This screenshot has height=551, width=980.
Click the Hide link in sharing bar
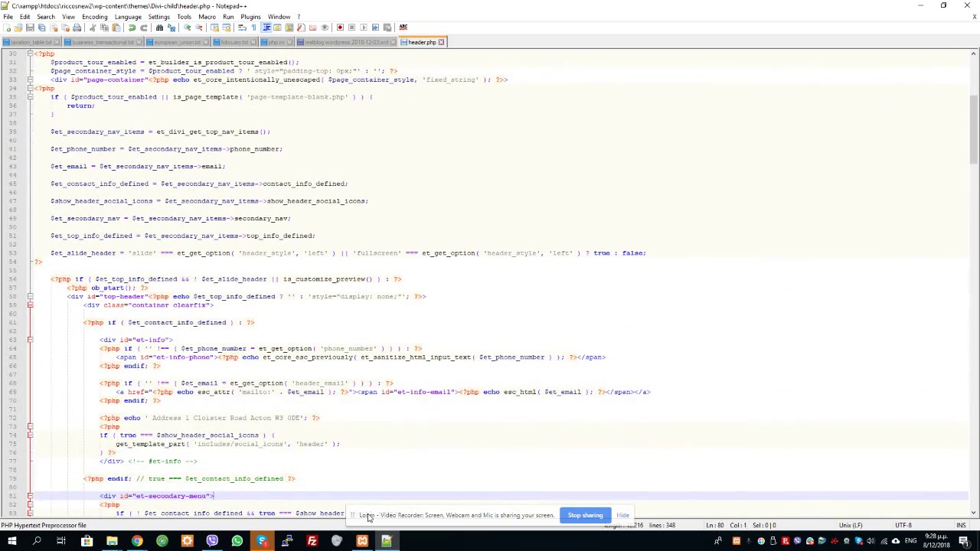(622, 515)
